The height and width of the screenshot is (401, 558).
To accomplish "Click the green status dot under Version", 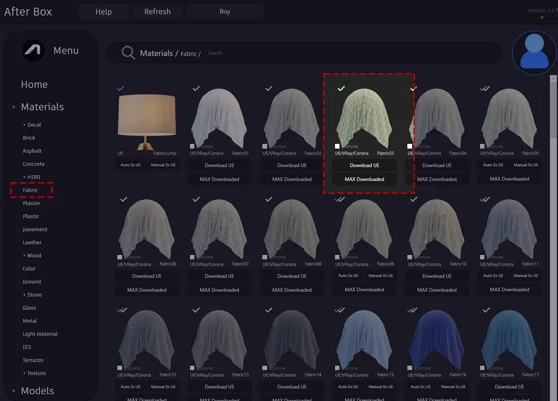I will 542,17.
